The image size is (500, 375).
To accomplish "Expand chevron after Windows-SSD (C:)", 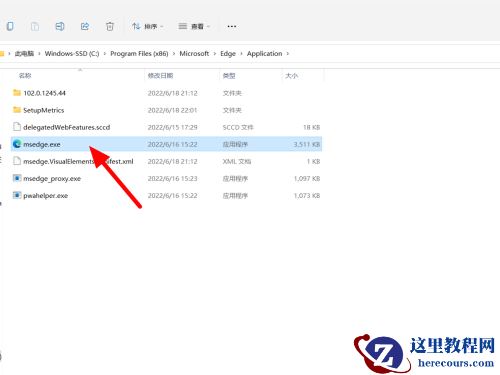I will coord(105,53).
